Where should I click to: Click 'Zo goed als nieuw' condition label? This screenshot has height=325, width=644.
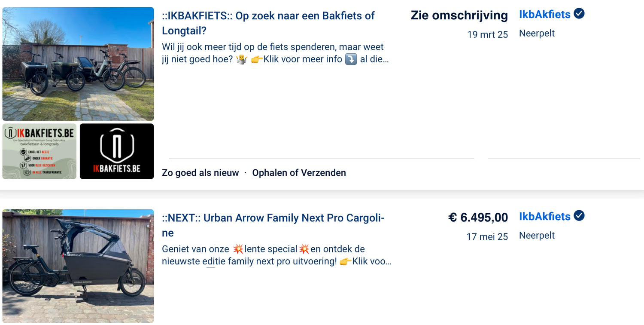point(200,173)
